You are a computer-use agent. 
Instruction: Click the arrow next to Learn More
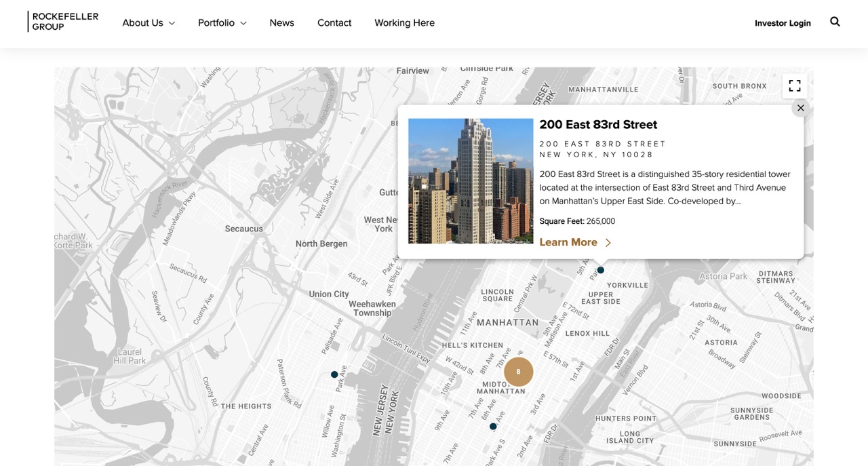pos(608,243)
